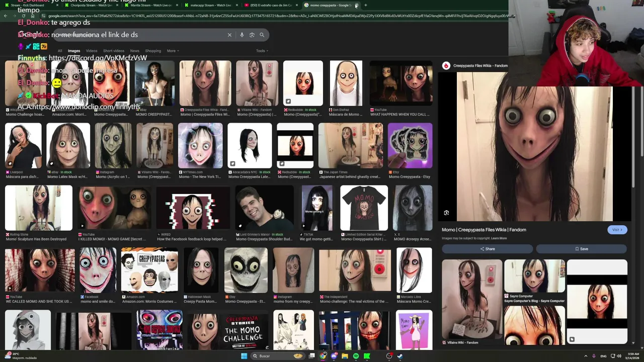Open the large Momo preview image
644x362 pixels.
(x=534, y=146)
